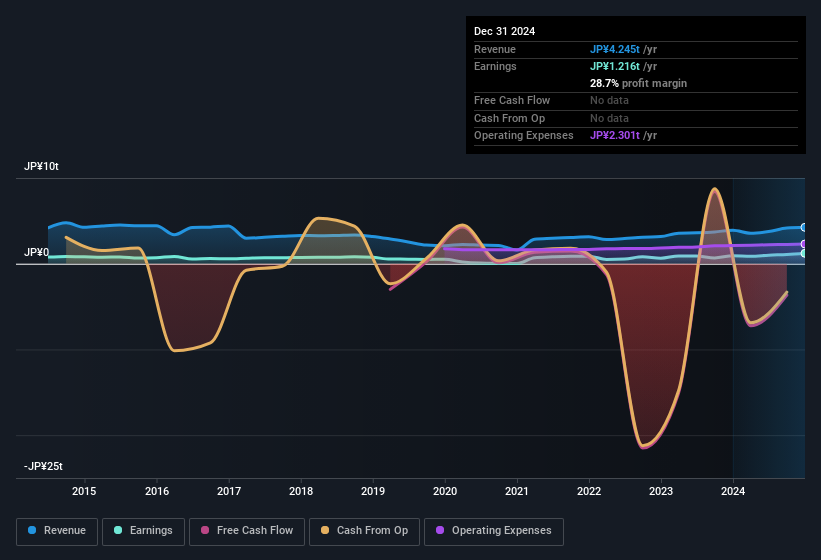The image size is (821, 560).
Task: Click the blue Revenue legend dot
Action: pyautogui.click(x=33, y=531)
